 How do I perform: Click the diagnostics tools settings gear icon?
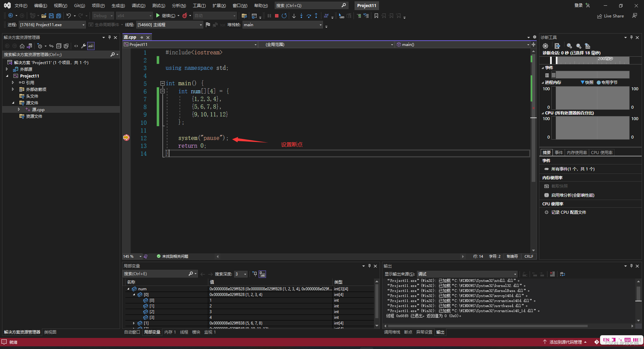545,46
